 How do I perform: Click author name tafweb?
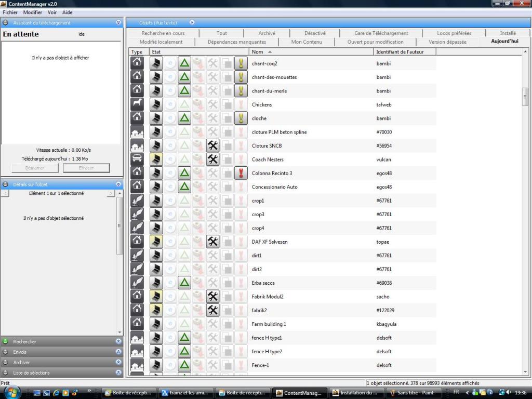point(384,104)
